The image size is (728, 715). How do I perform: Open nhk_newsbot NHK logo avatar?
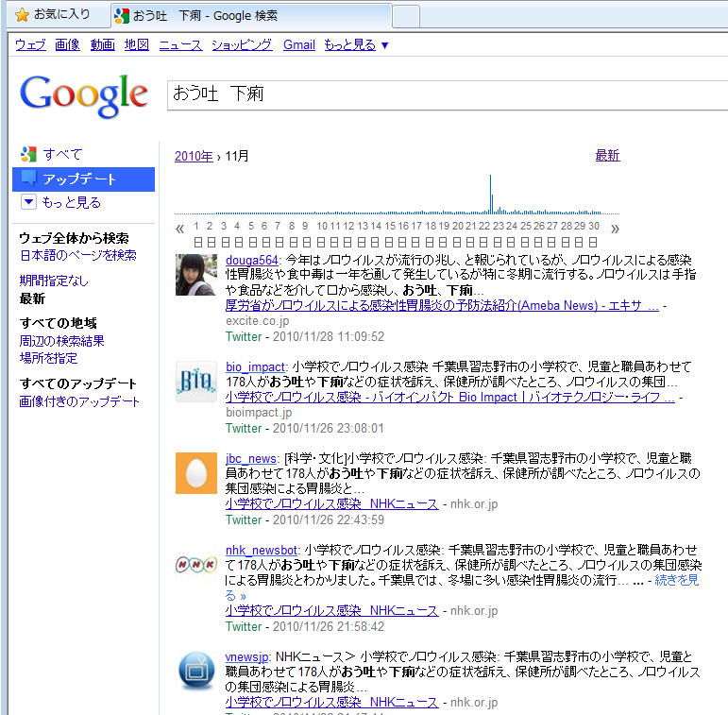(x=196, y=565)
